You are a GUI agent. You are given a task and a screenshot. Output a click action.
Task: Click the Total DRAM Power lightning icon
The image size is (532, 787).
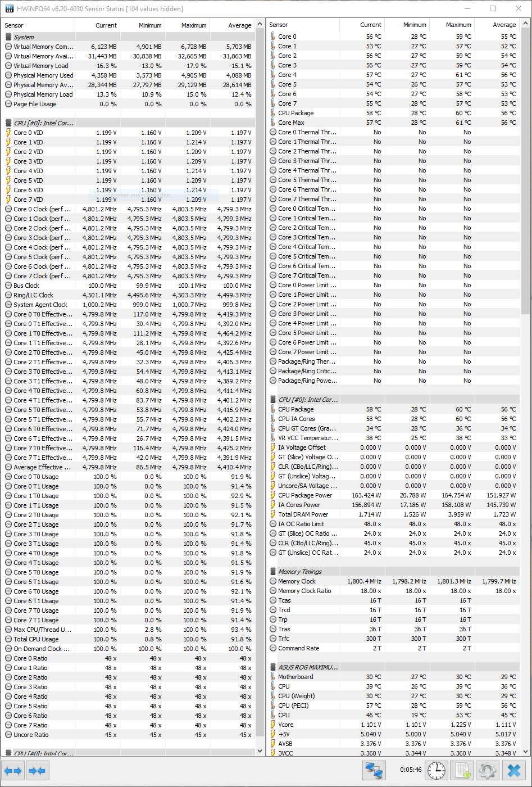click(x=273, y=514)
